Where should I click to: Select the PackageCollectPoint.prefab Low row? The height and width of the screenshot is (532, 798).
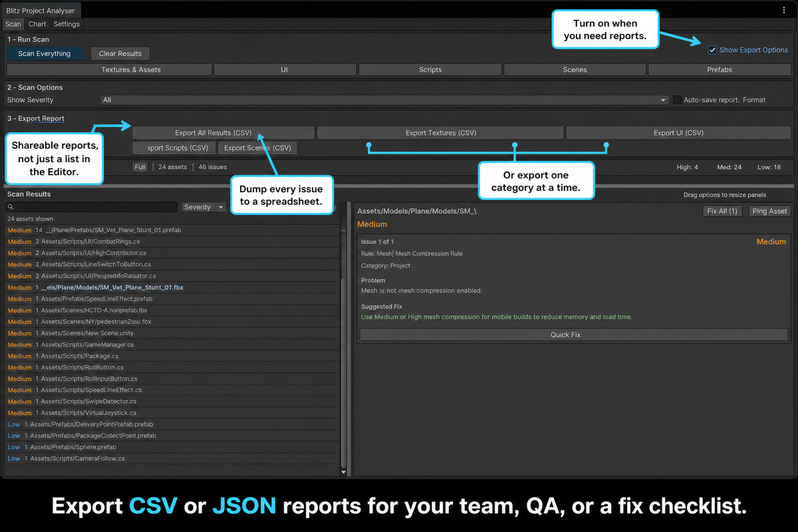coord(172,436)
